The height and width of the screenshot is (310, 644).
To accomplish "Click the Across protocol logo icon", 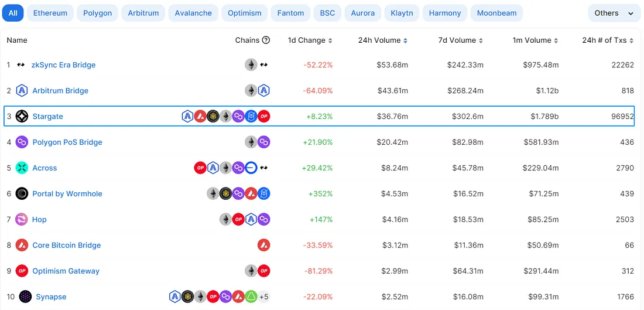I will point(22,168).
